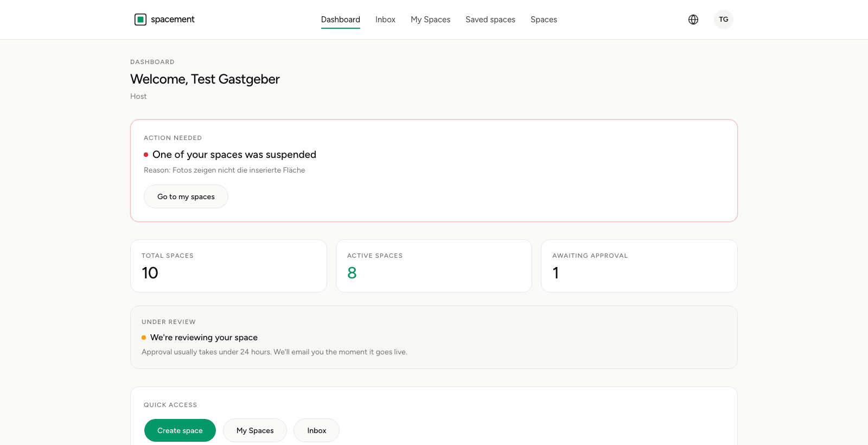This screenshot has width=868, height=445.
Task: Click "We're reviewing your space" notice
Action: (204, 338)
